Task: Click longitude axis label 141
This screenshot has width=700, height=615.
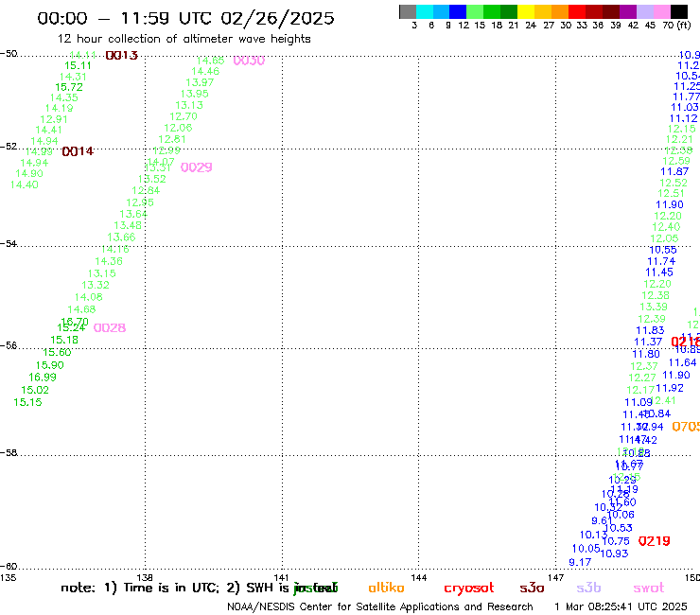Action: (x=281, y=577)
